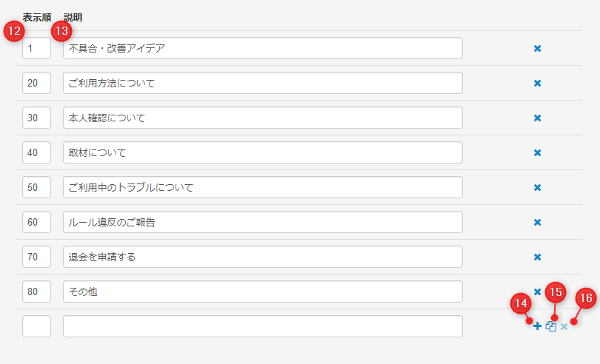
Task: Remove the 取材について row
Action: point(538,153)
